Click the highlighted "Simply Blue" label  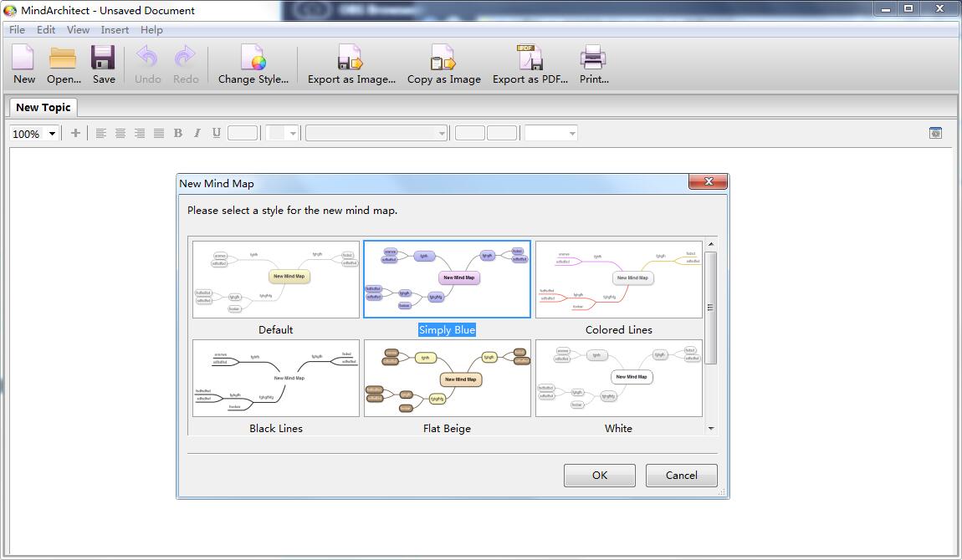point(447,329)
